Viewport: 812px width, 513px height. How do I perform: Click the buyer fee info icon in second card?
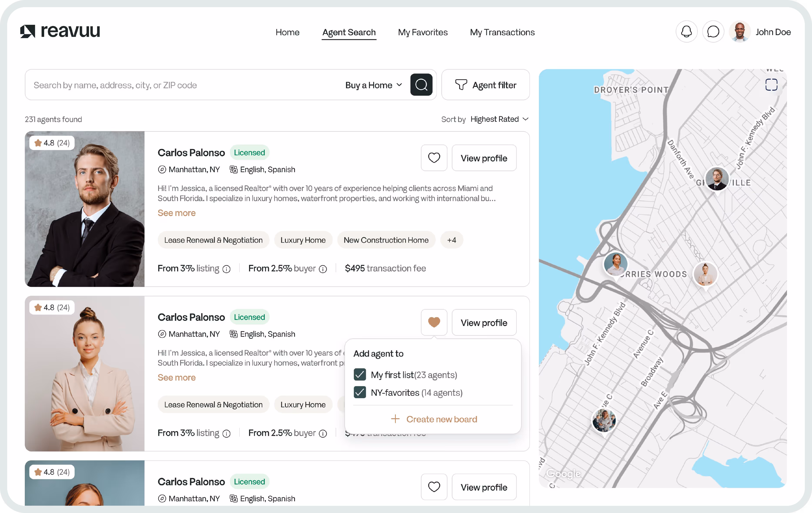[323, 433]
